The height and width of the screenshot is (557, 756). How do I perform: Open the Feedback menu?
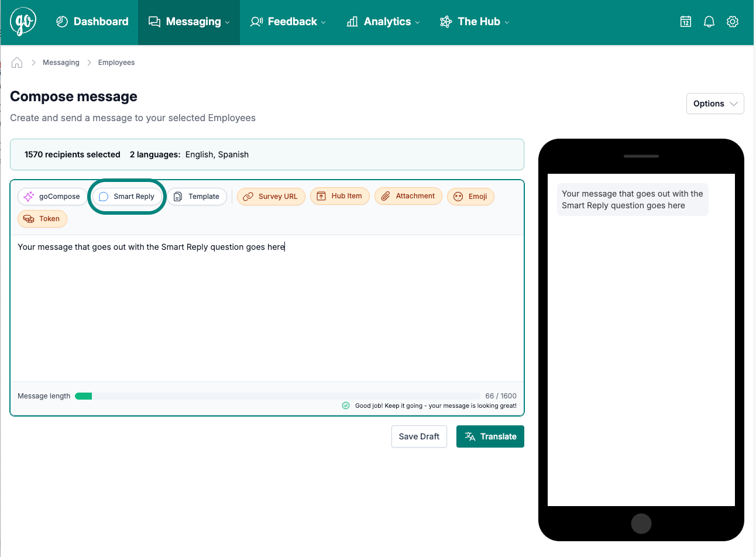(287, 22)
